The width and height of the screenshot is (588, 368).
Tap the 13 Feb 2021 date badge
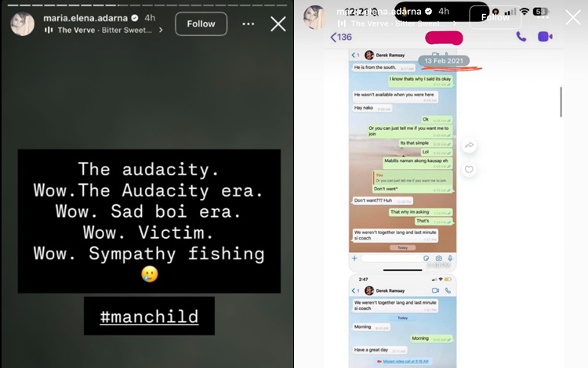coord(444,60)
